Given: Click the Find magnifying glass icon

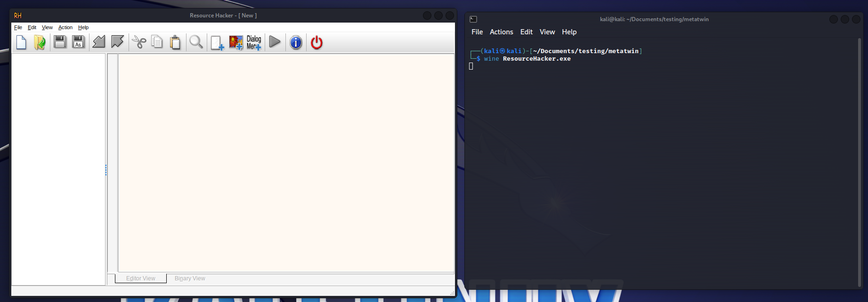Looking at the screenshot, I should click(x=196, y=42).
